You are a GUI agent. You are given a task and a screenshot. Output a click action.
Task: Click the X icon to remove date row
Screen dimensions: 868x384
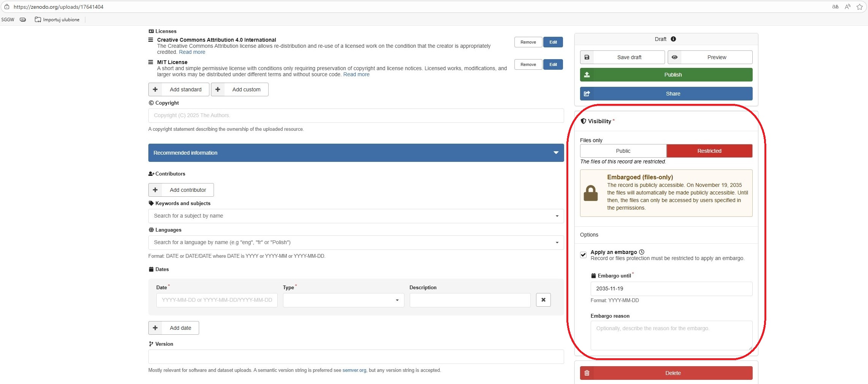[543, 300]
